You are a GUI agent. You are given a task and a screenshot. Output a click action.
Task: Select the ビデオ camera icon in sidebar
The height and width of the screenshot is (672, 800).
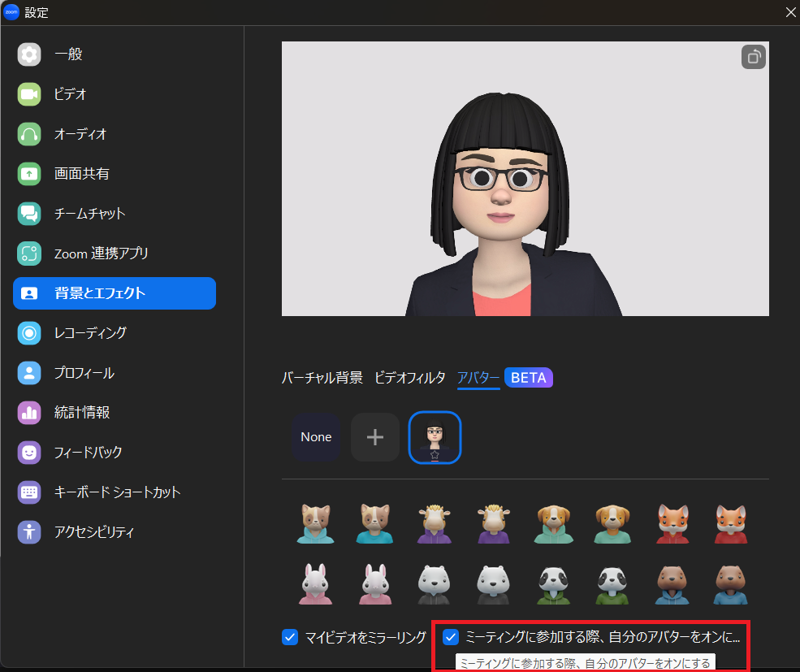pos(29,94)
